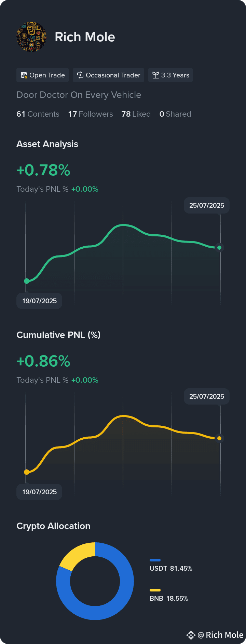Click the Rich Mole profile name
Screen dimensions: 246x644
coord(85,37)
